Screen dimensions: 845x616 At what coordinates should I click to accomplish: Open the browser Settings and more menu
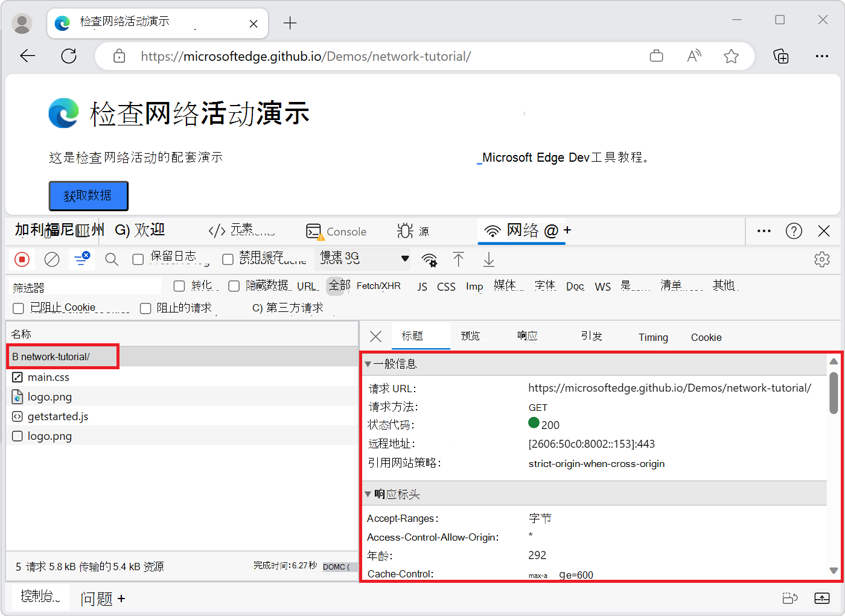pyautogui.click(x=822, y=56)
